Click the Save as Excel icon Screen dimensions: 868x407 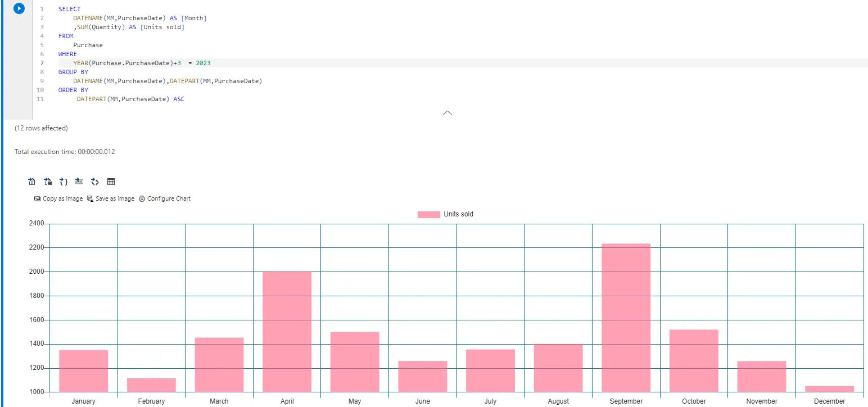(48, 182)
